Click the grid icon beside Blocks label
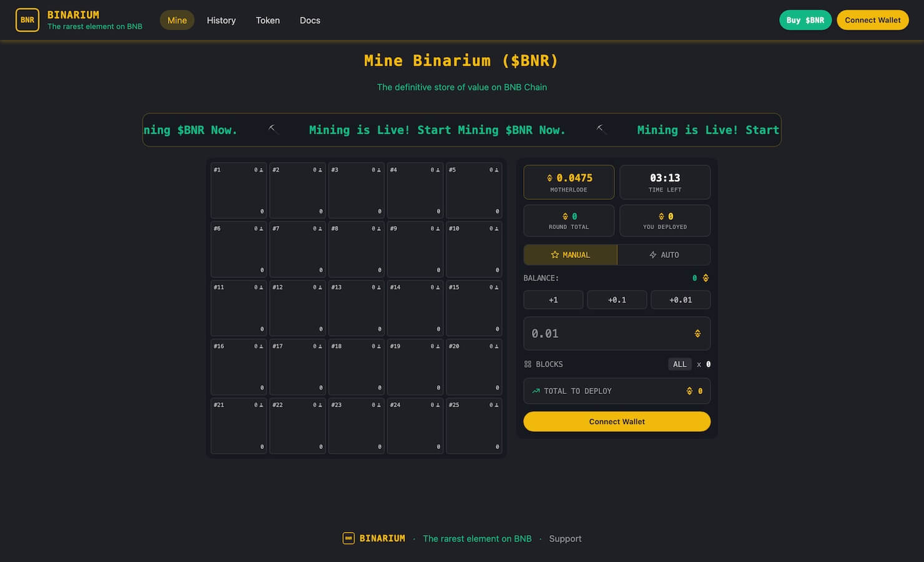This screenshot has height=562, width=924. pos(528,364)
